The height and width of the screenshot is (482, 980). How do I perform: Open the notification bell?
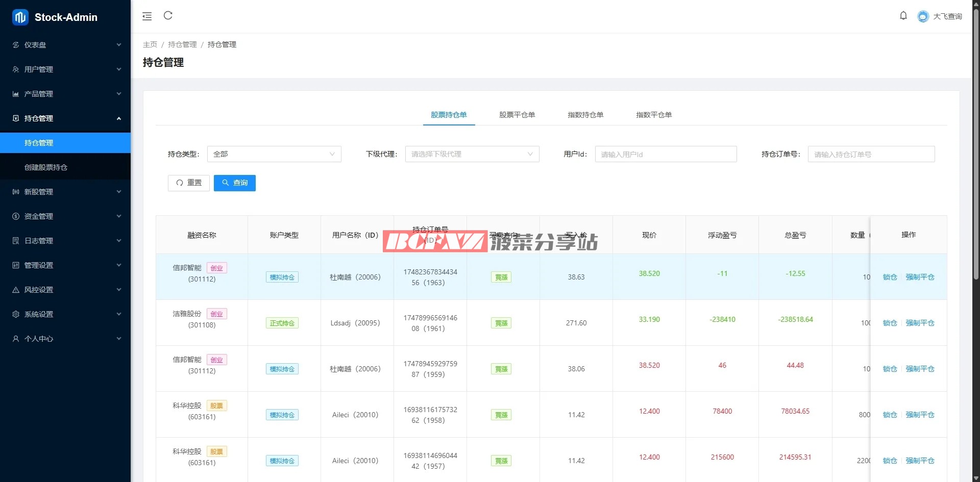click(x=903, y=16)
